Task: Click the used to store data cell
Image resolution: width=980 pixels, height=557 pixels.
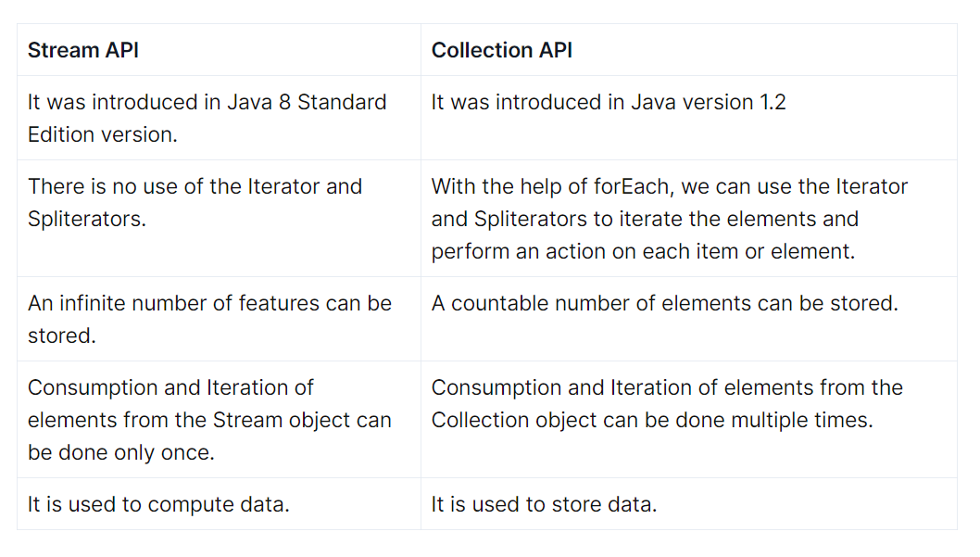Action: [x=689, y=504]
